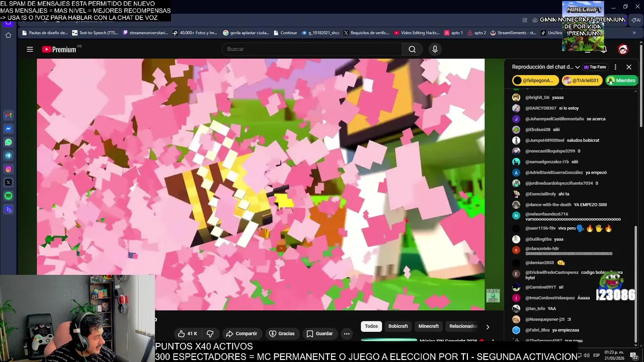Open more actions ellipsis under video
Viewport: 644px width, 362px height.
pos(347,333)
